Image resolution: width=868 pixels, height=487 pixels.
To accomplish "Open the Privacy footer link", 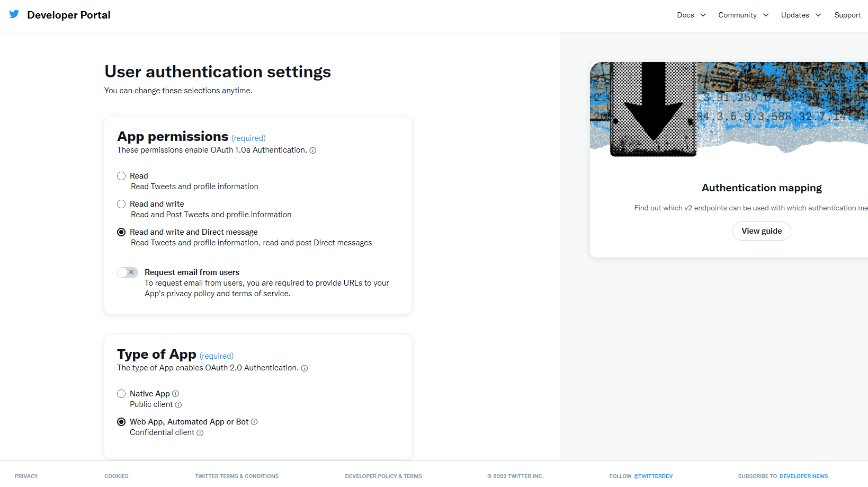I will click(x=26, y=476).
